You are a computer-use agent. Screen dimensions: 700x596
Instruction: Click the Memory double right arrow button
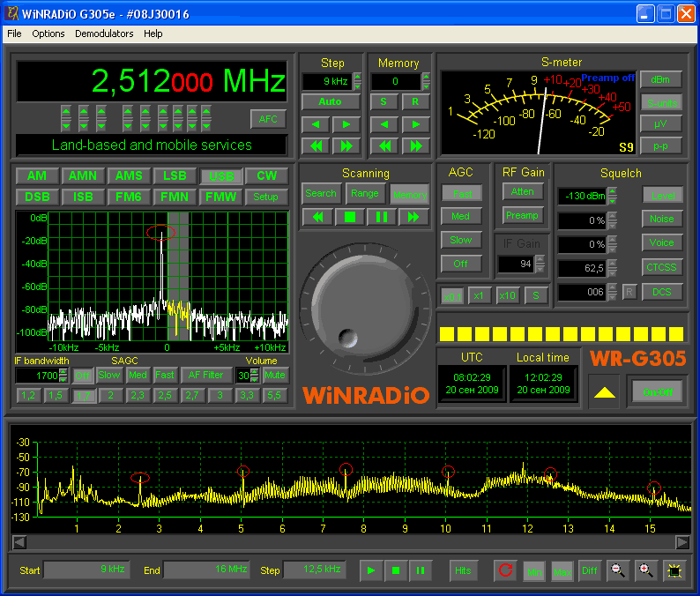[x=415, y=146]
